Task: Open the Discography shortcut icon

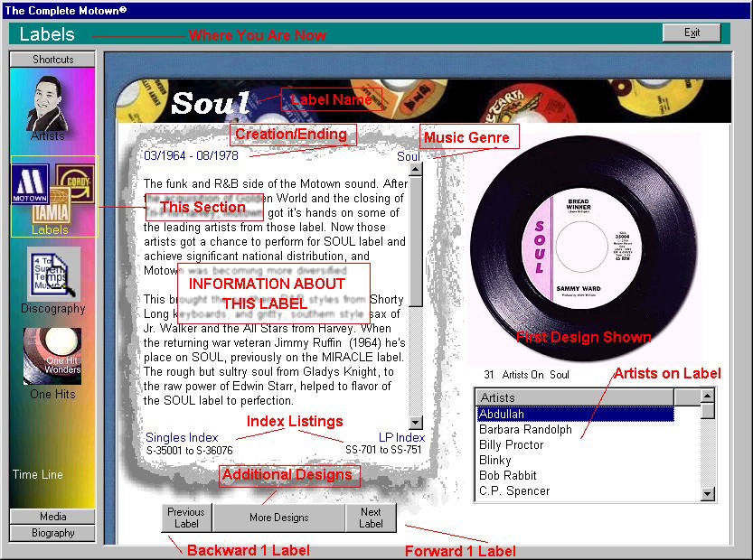Action: pyautogui.click(x=52, y=281)
